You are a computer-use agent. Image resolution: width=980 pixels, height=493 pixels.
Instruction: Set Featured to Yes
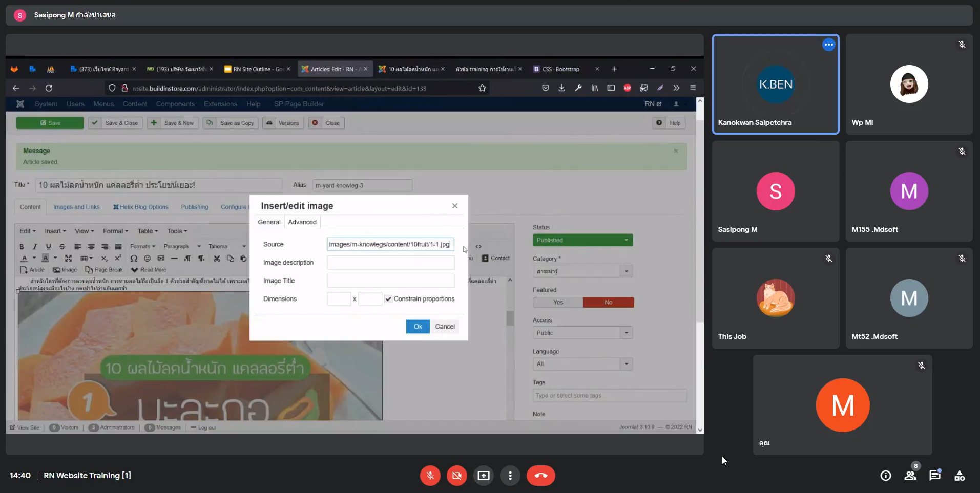click(x=558, y=303)
